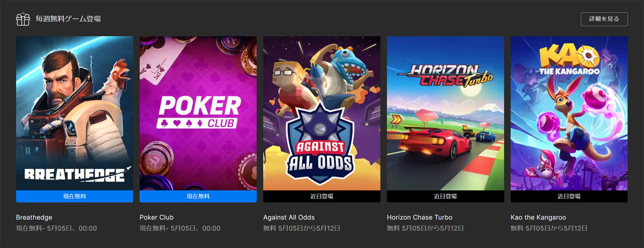The height and width of the screenshot is (248, 644).
Task: Open 詳細を見る button
Action: 604,19
